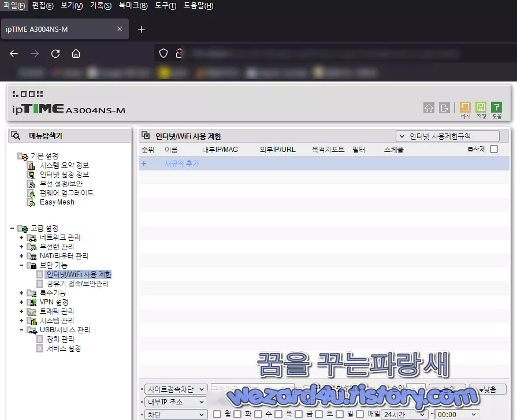Collapse the 보안 기능 tree node
Screen dimensions: 517x420
(x=21, y=265)
